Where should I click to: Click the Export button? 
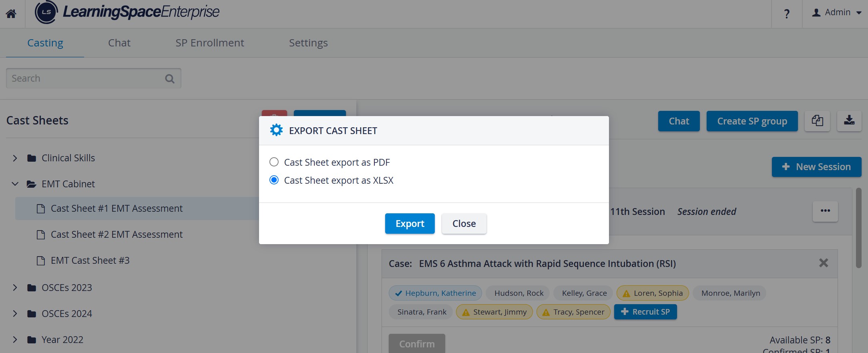[410, 223]
